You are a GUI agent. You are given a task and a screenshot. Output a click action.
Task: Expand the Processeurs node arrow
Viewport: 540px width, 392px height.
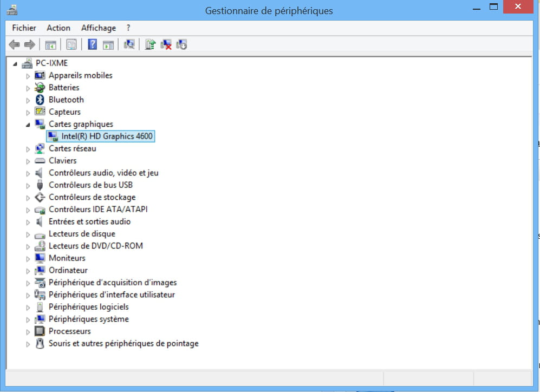28,332
